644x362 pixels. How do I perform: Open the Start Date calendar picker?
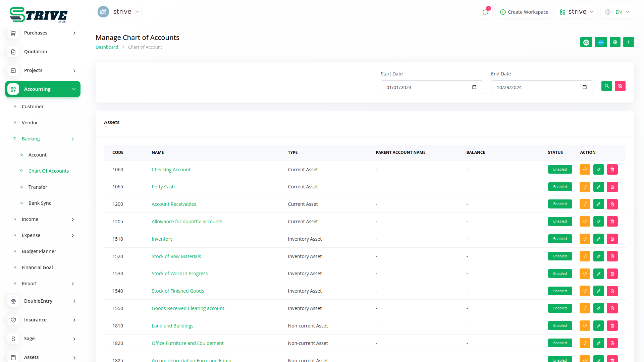[x=474, y=87]
